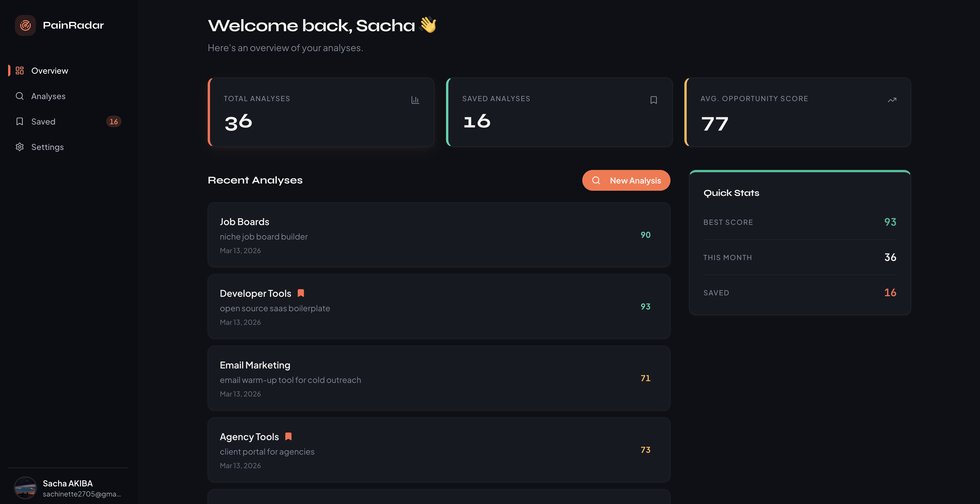
Task: Start a New Analysis
Action: 626,181
